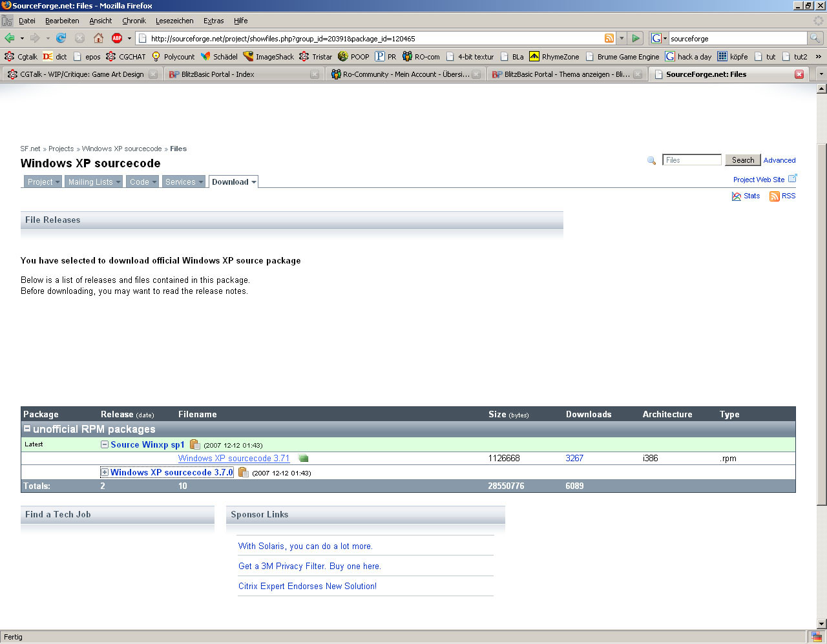Open the Code dropdown menu

tap(142, 182)
